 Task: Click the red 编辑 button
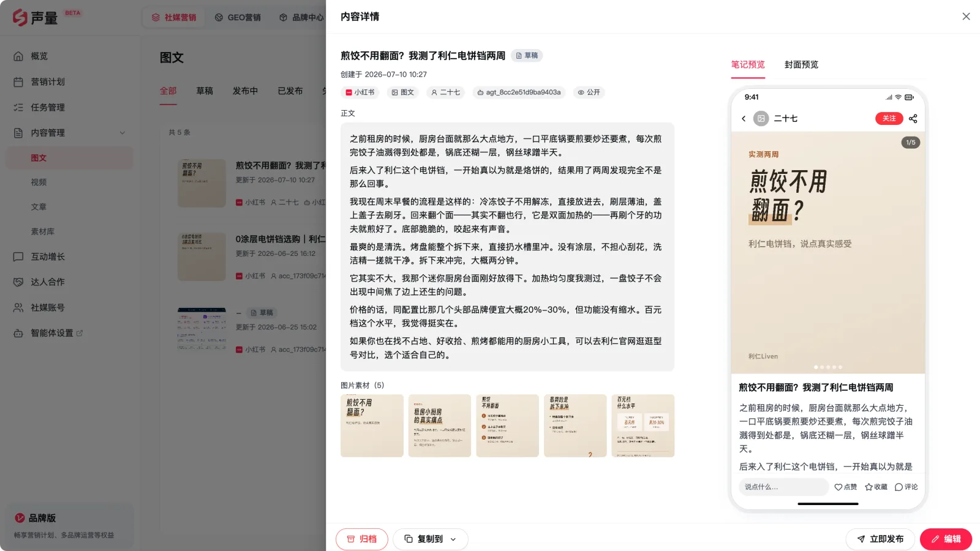[x=946, y=539]
